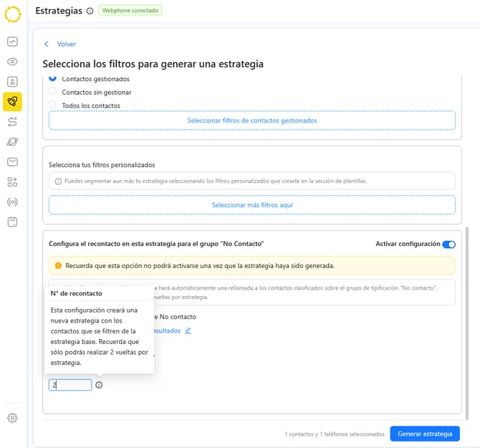Click the vertical scrollbar on the right
This screenshot has height=448, width=480.
[467, 323]
